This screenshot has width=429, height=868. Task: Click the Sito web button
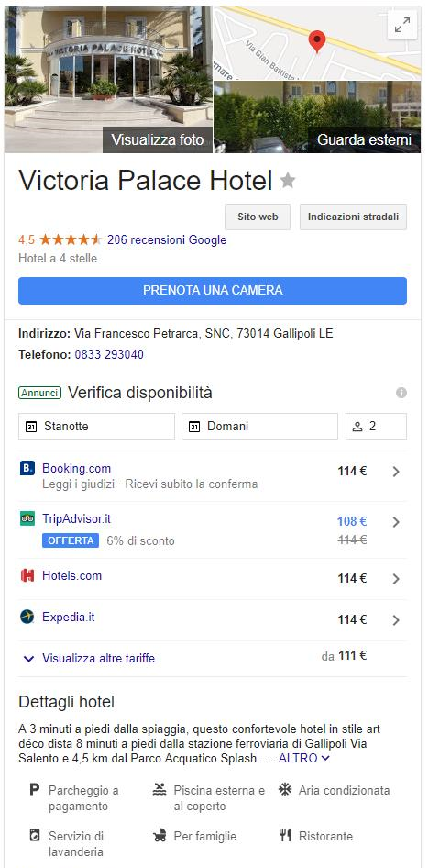click(x=258, y=217)
